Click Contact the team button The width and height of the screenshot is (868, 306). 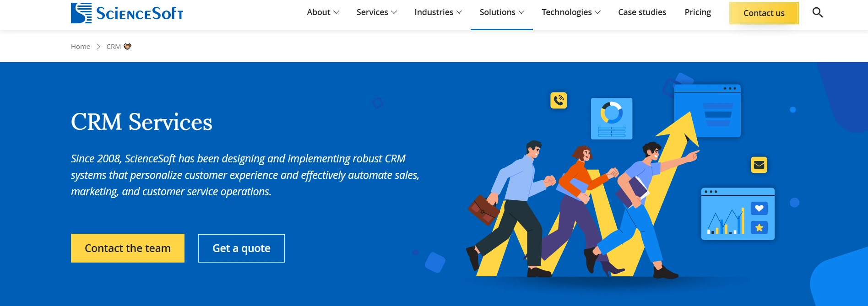click(x=128, y=248)
